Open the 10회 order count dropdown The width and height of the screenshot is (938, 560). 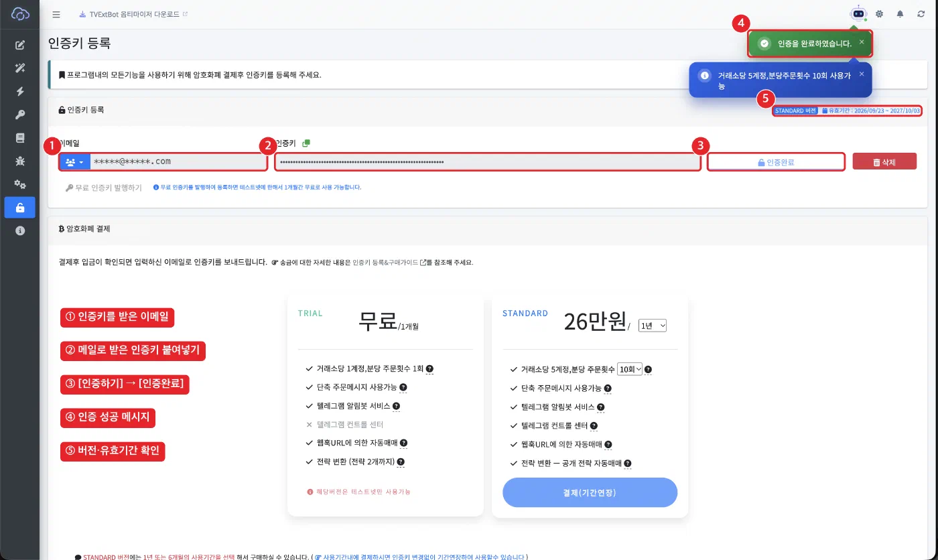click(x=629, y=369)
